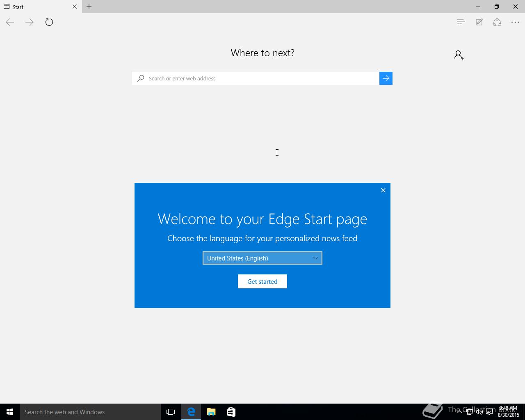This screenshot has width=525, height=420.
Task: Minimize the Edge window
Action: [478, 7]
